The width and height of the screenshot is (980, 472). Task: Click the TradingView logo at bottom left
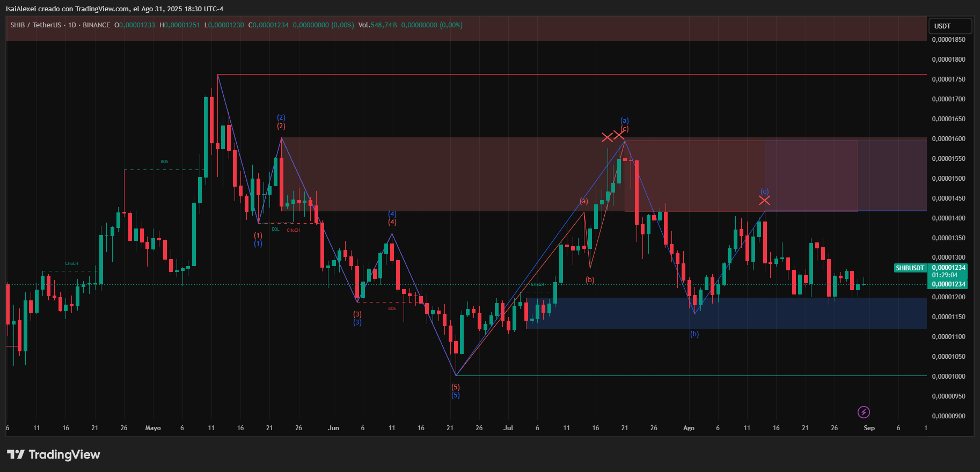coord(54,454)
